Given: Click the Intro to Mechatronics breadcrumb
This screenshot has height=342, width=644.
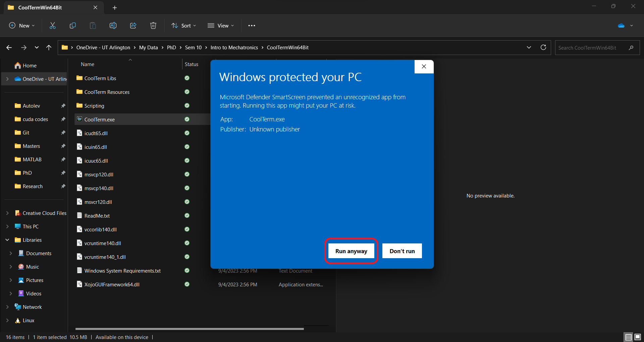Looking at the screenshot, I should pyautogui.click(x=234, y=48).
